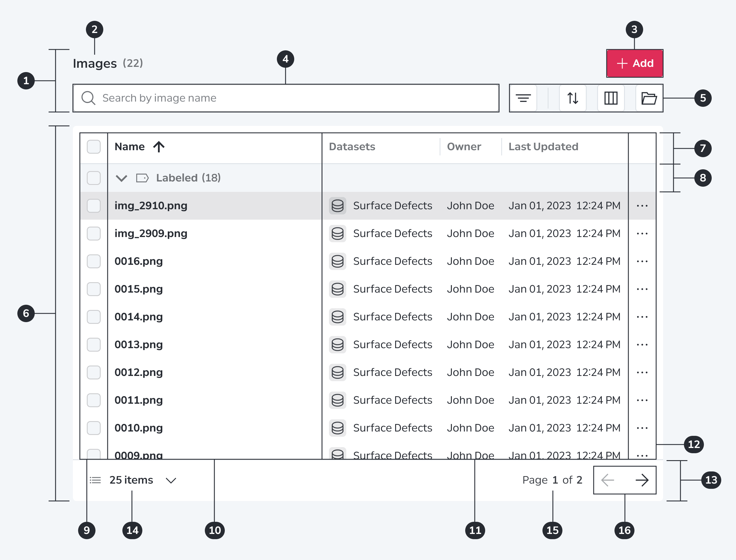
Task: Collapse the Labeled (18) group
Action: click(x=121, y=178)
